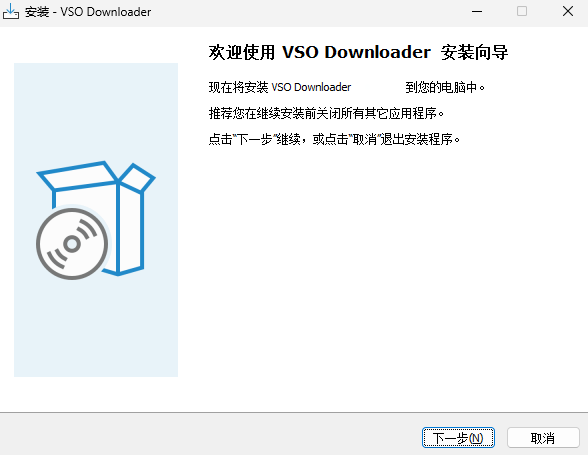
Task: Click the 欢迎使用 words in the heading
Action: tap(242, 52)
